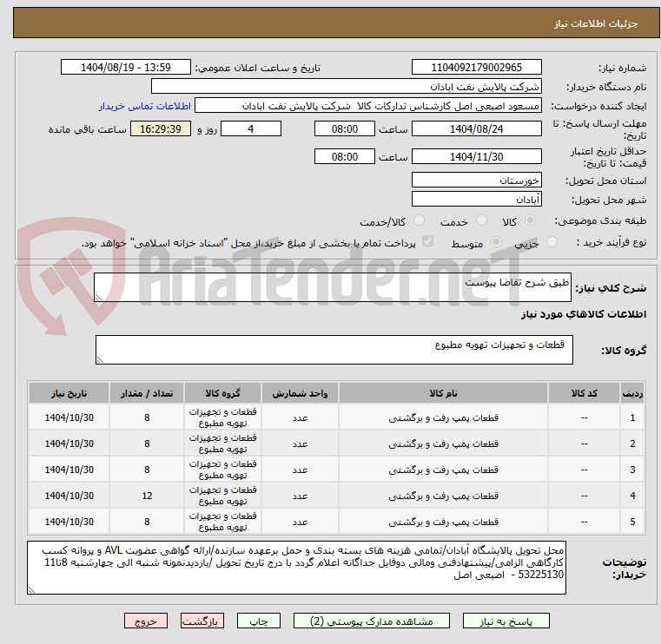This screenshot has width=661, height=644.
Task: Click the توضیحات خریدار text area
Action: click(296, 568)
